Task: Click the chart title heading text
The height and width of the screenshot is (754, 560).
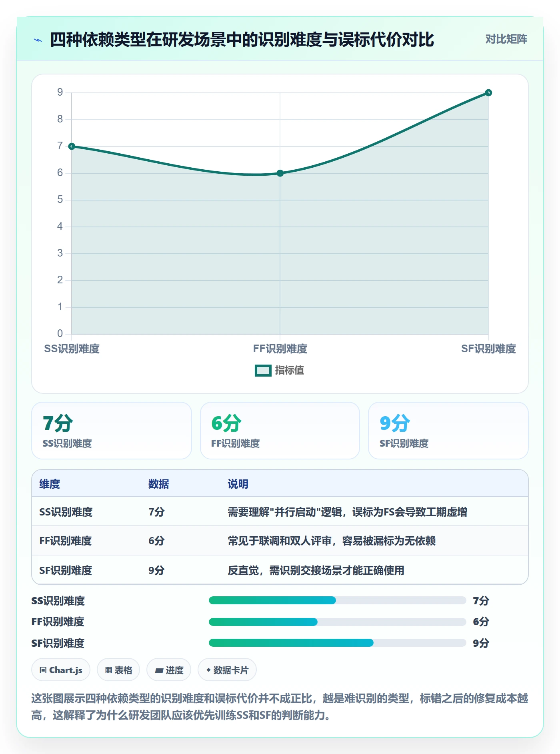Action: [x=242, y=40]
